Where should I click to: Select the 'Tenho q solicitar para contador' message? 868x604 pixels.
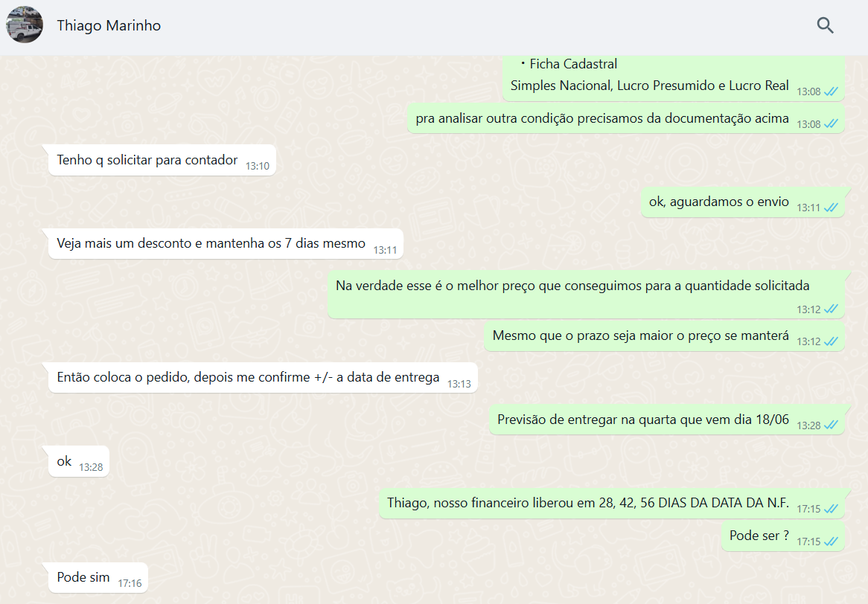[x=162, y=161]
